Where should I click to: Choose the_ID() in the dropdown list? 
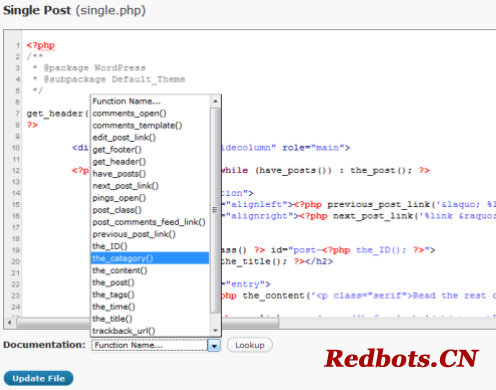click(150, 246)
